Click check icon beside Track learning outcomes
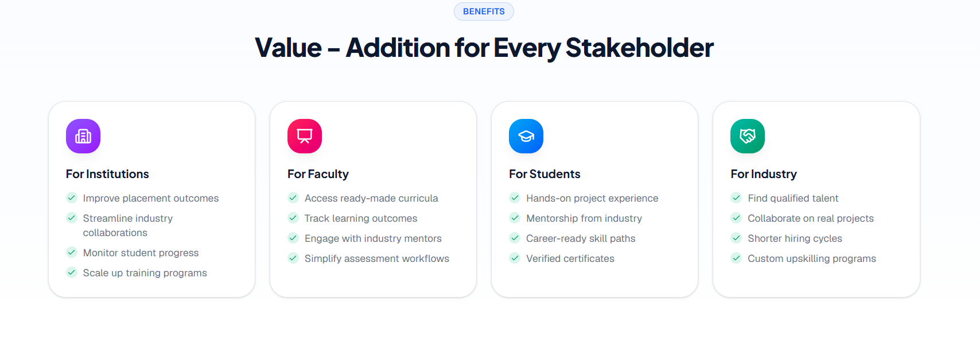980x355 pixels. click(293, 218)
